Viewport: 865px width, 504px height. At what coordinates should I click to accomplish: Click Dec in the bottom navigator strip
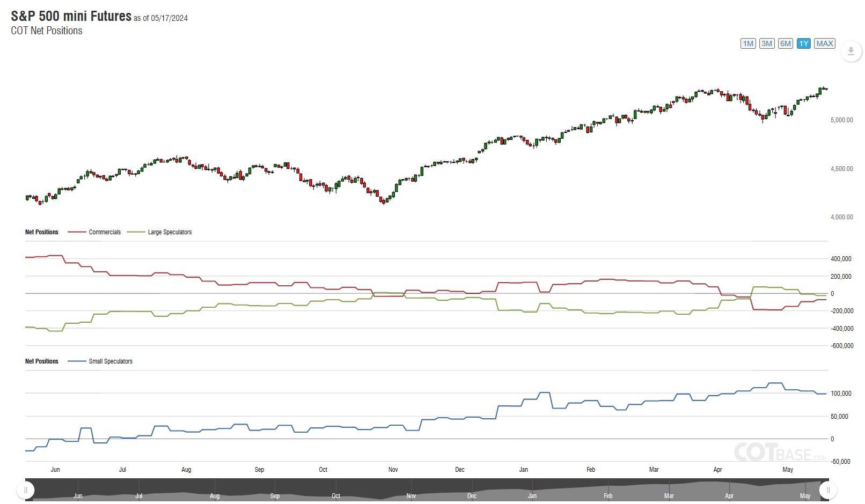pos(472,496)
